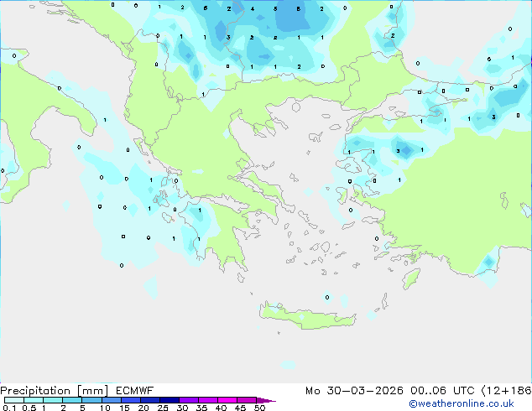Select the 2–5 mm legend color swatch
The image size is (532, 411).
coord(72,400)
